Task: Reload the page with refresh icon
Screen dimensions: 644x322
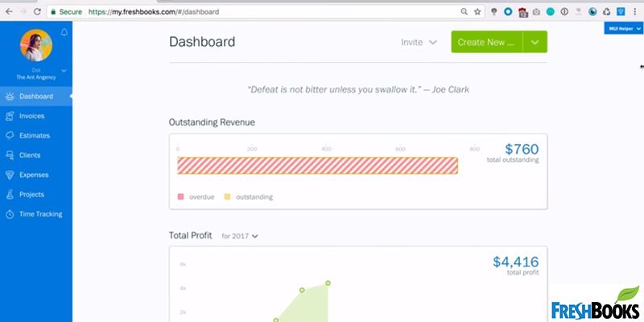Action: click(37, 12)
